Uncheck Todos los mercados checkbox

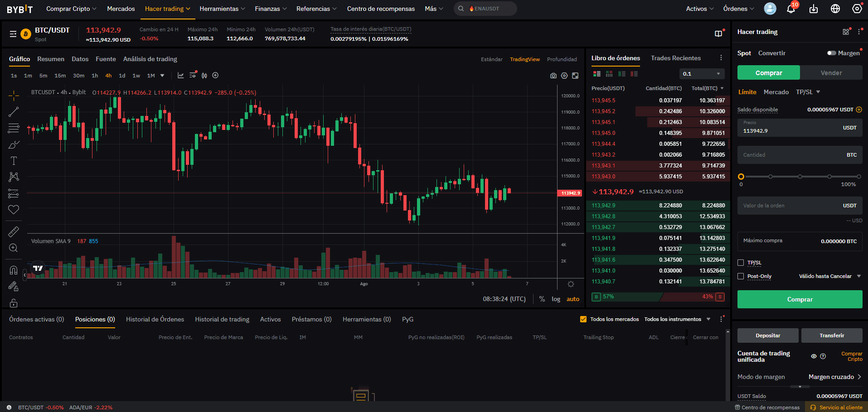click(583, 319)
